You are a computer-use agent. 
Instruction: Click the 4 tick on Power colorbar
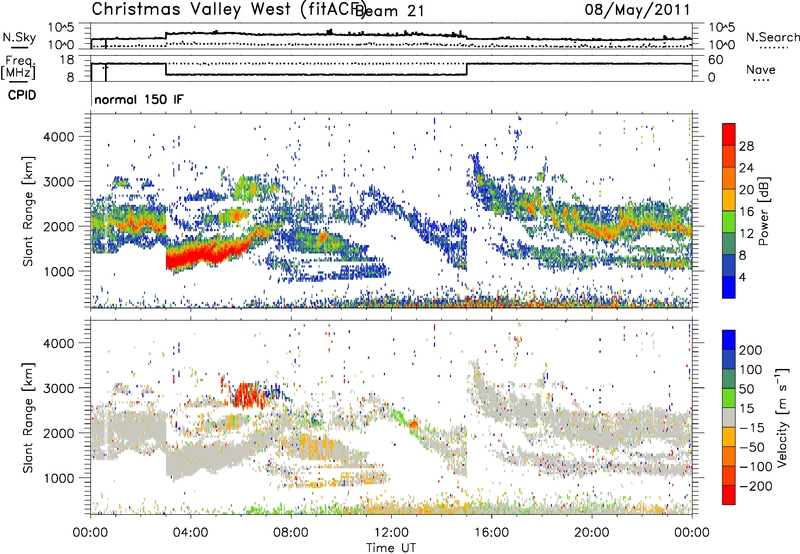(x=743, y=277)
